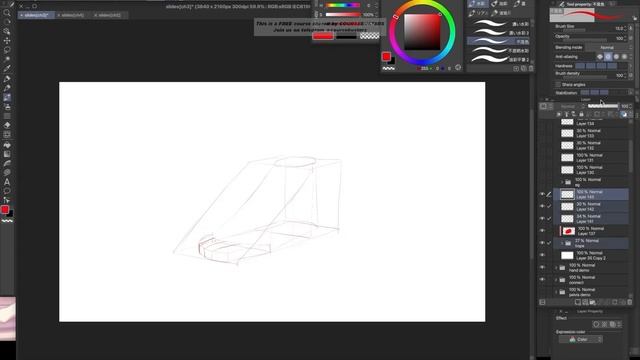Click new raster layer icon

pos(578,302)
